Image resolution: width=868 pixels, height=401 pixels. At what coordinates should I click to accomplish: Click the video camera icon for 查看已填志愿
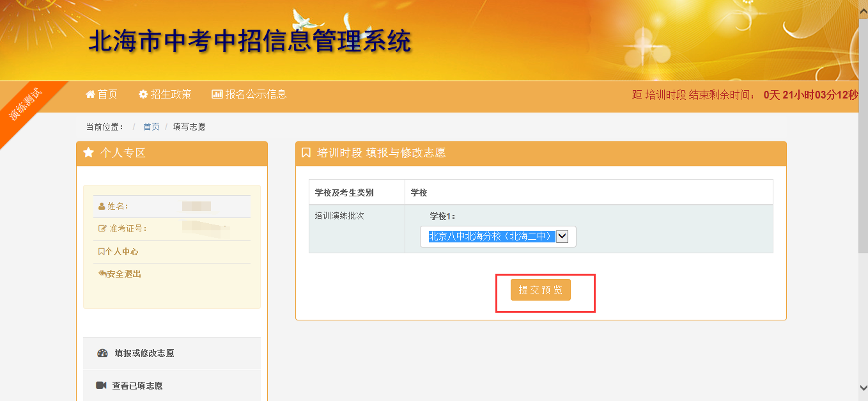[101, 386]
